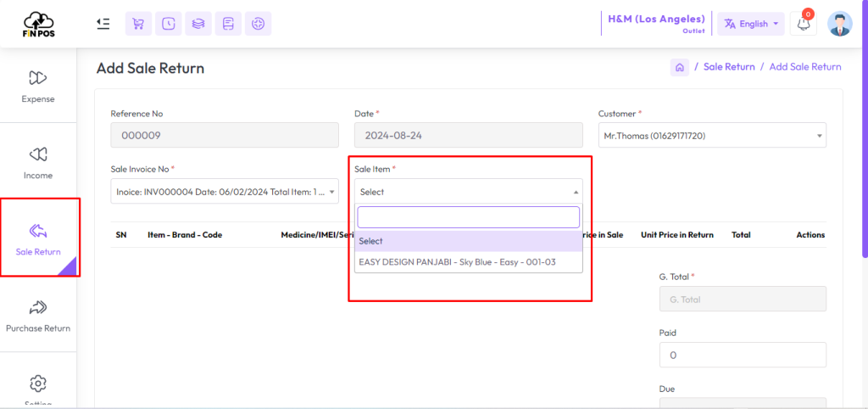
Task: Click the 'SN' column header
Action: tap(121, 234)
